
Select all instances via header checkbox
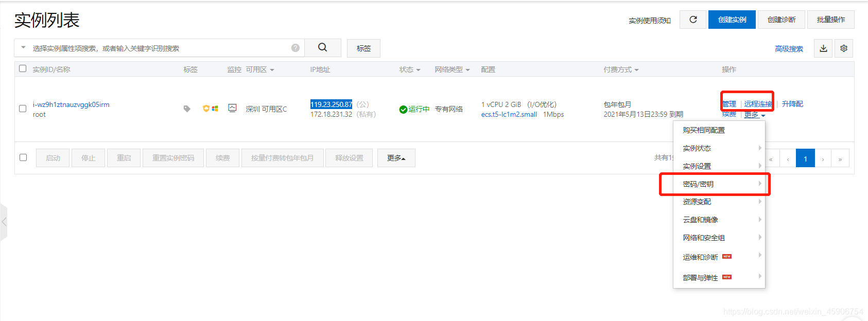(23, 68)
